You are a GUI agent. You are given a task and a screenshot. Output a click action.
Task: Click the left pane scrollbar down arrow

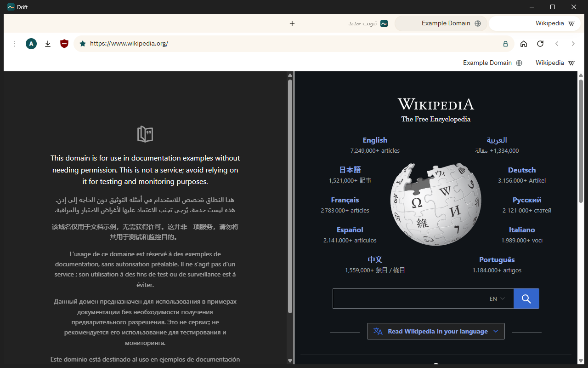pos(290,361)
